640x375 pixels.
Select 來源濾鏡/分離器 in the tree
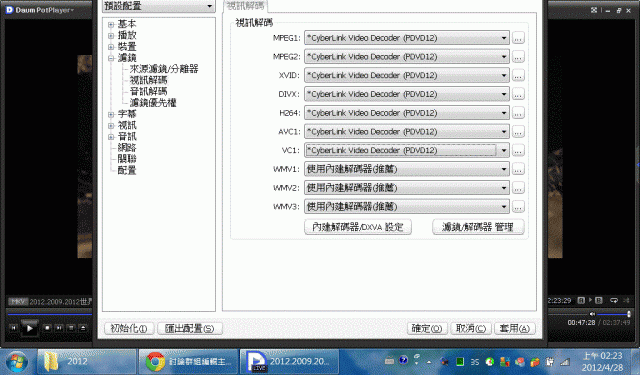tap(164, 69)
